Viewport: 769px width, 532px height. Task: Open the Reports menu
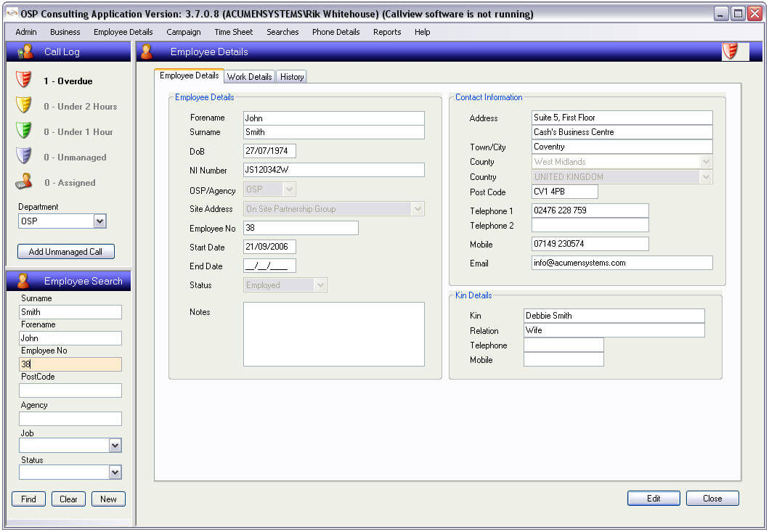point(387,32)
